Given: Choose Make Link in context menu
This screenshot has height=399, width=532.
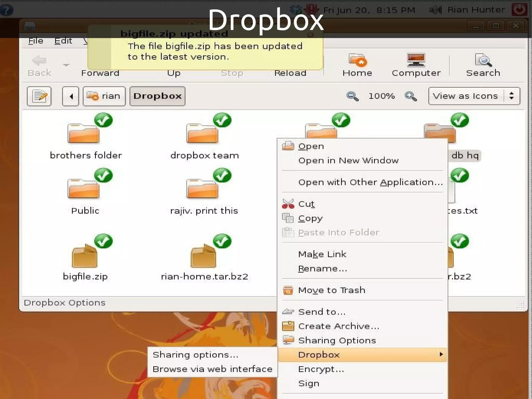Looking at the screenshot, I should 362,254.
